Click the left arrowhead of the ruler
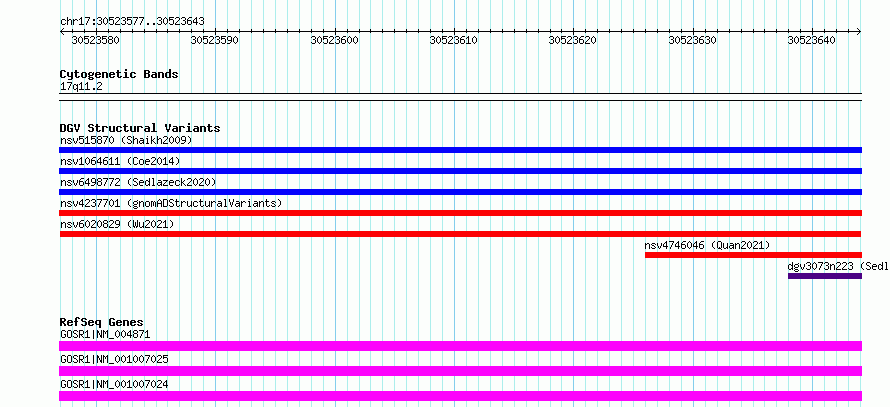 pyautogui.click(x=62, y=31)
